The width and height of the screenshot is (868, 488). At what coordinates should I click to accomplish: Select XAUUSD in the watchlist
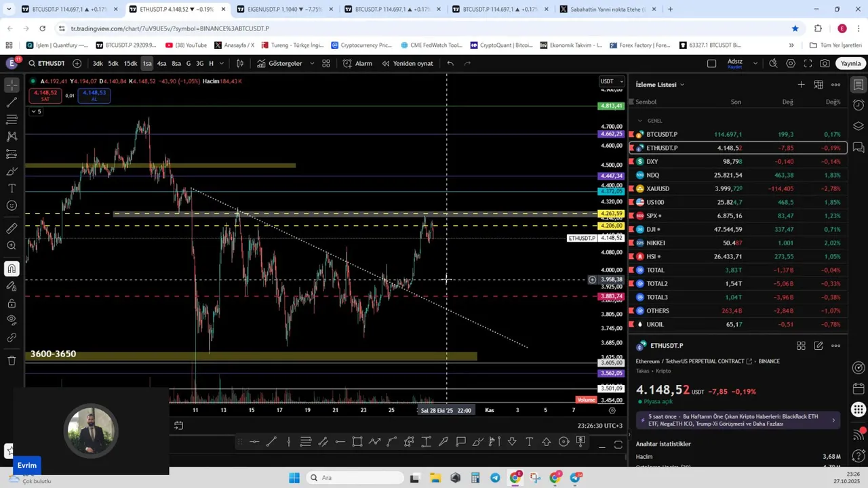[x=738, y=188]
